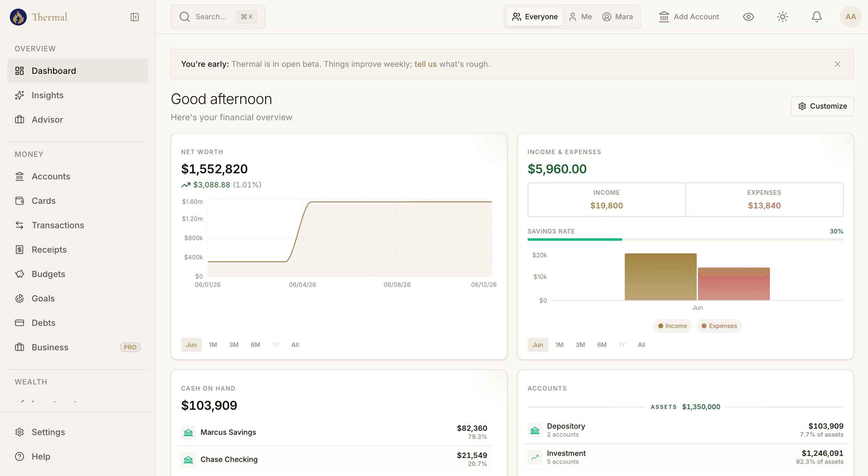This screenshot has height=476, width=868.
Task: Click the $1,552,820 net worth value
Action: coord(214,169)
